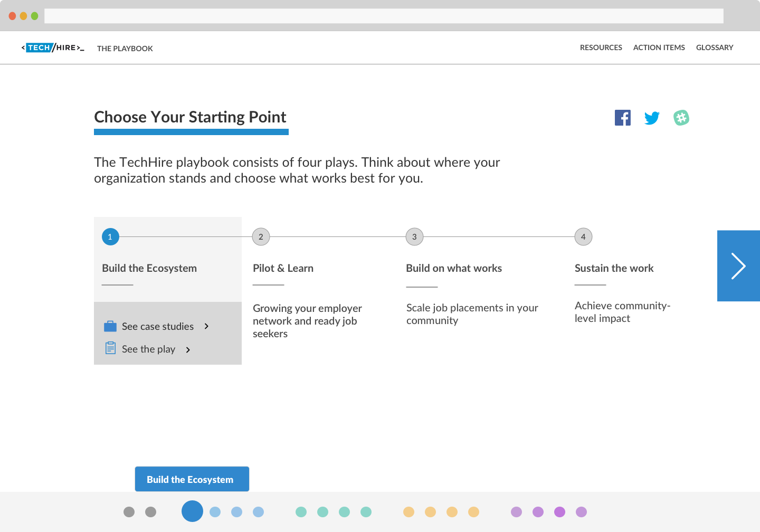Jump to second small light-blue dot
The height and width of the screenshot is (532, 760).
point(237,512)
